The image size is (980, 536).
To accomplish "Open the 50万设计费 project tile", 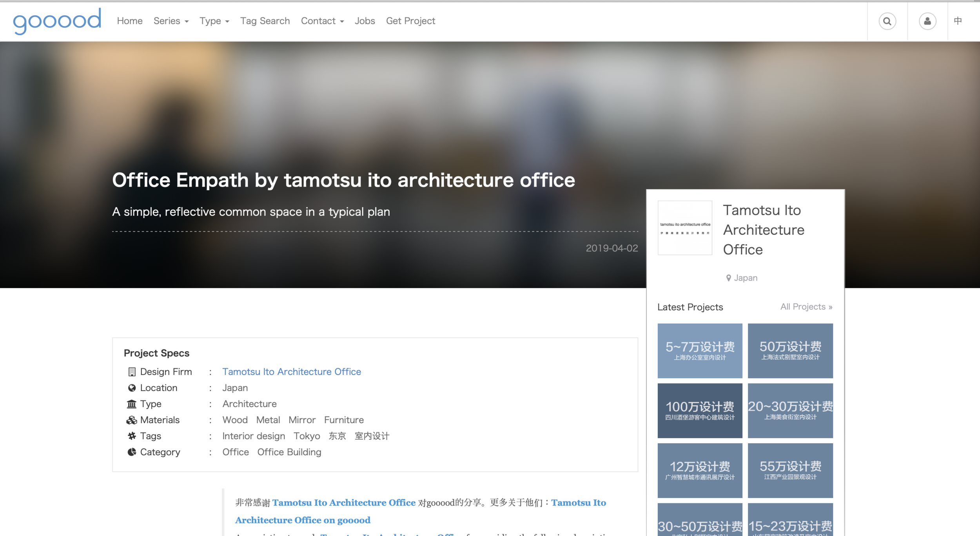I will tap(790, 351).
